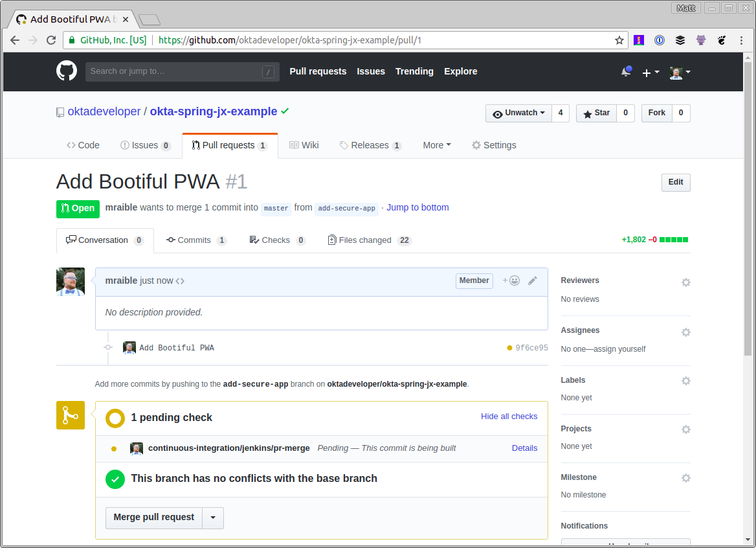Toggle Star on this repository
Screen dimensions: 756x548
click(596, 113)
